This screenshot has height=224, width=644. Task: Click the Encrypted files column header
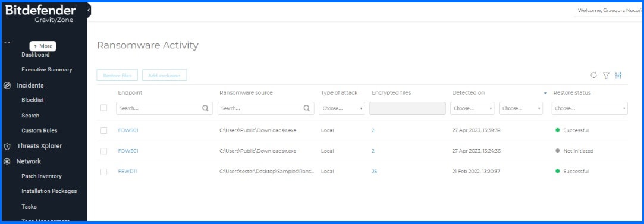pos(391,93)
